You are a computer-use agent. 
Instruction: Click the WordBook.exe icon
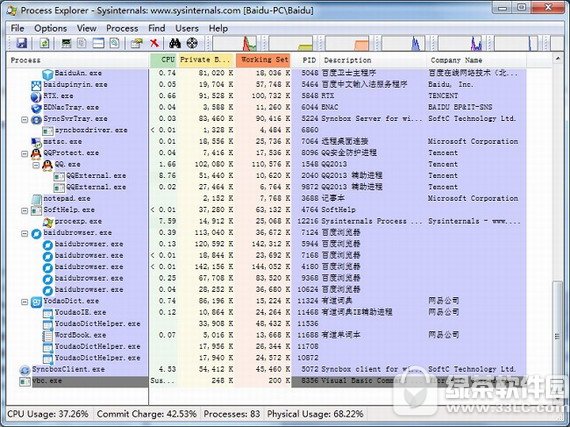point(48,336)
